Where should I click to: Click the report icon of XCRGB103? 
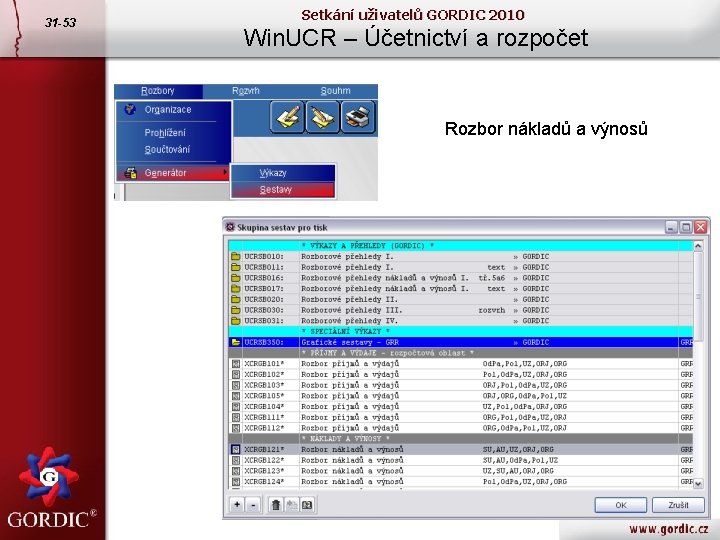[x=236, y=385]
